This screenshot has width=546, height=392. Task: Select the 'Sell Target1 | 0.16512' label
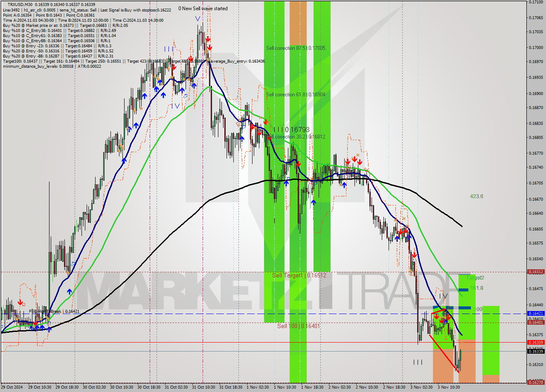click(x=299, y=275)
